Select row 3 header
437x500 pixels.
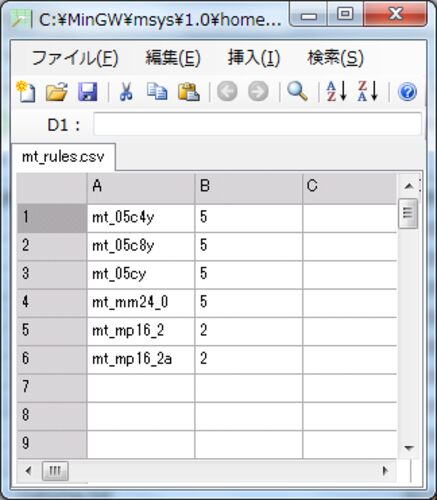[x=52, y=275]
